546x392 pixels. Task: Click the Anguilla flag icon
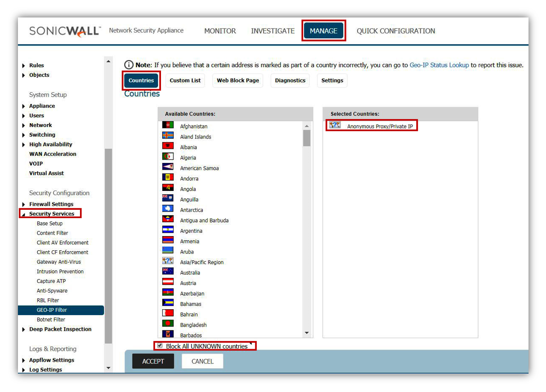pyautogui.click(x=168, y=198)
